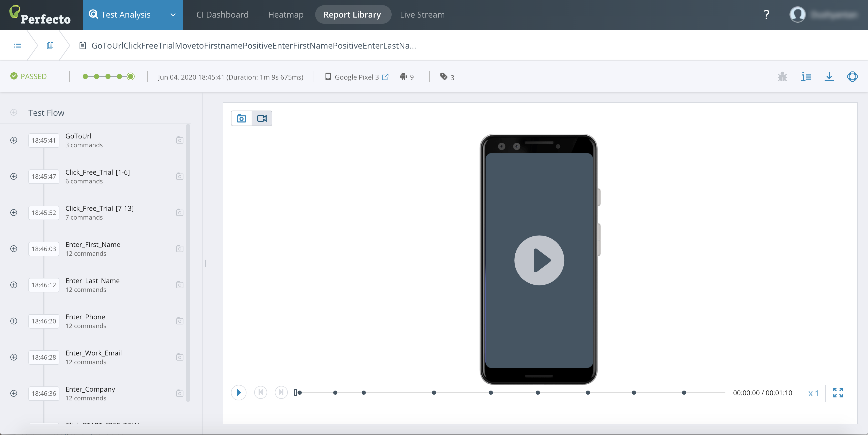Image resolution: width=868 pixels, height=435 pixels.
Task: Click the bug report icon
Action: pos(782,77)
